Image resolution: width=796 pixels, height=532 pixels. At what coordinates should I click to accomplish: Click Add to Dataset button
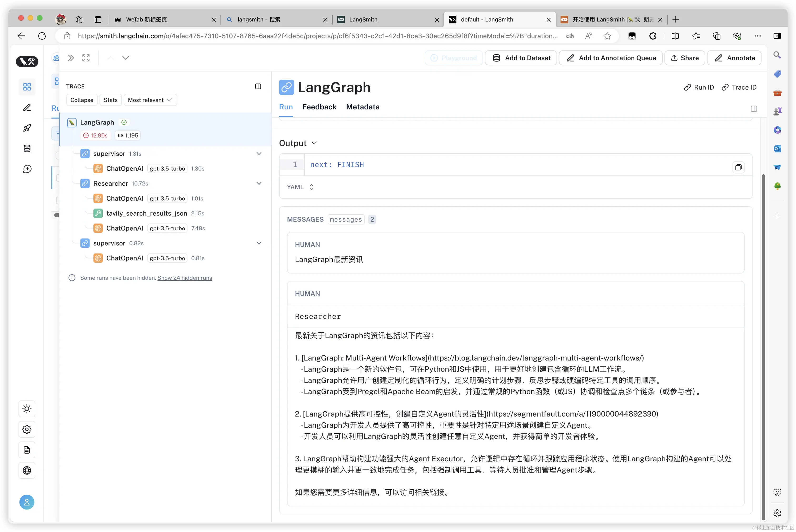coord(521,58)
